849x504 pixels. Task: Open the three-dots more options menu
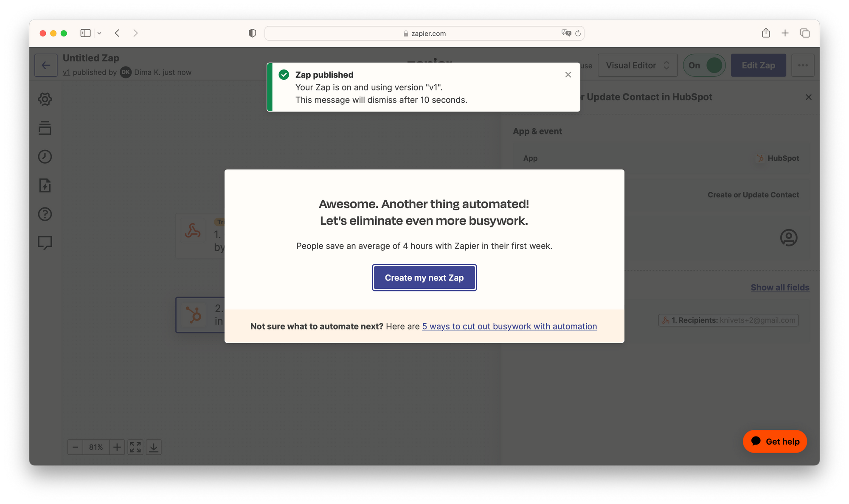click(803, 65)
